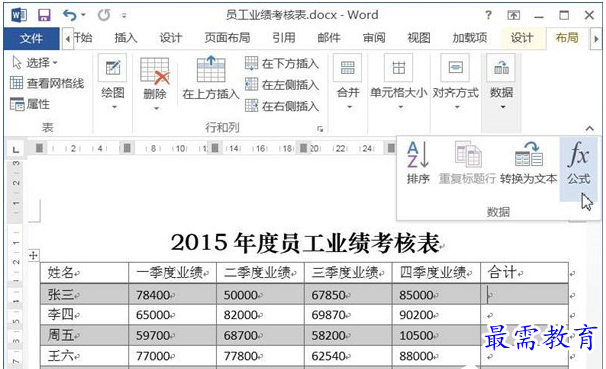Switch to the 页面布局 ribbon tab
Viewport: 606px width, 369px height.
[x=227, y=38]
